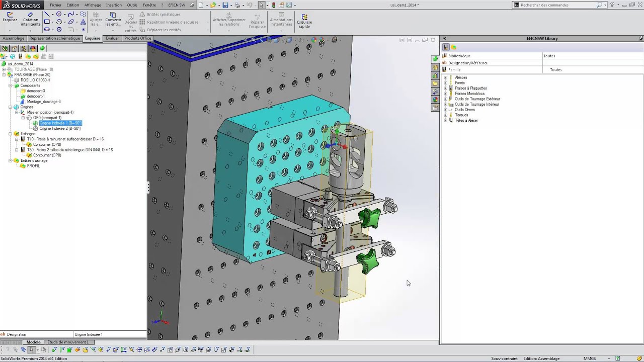Select the Line sketch tool
The width and height of the screenshot is (644, 362).
[x=47, y=15]
